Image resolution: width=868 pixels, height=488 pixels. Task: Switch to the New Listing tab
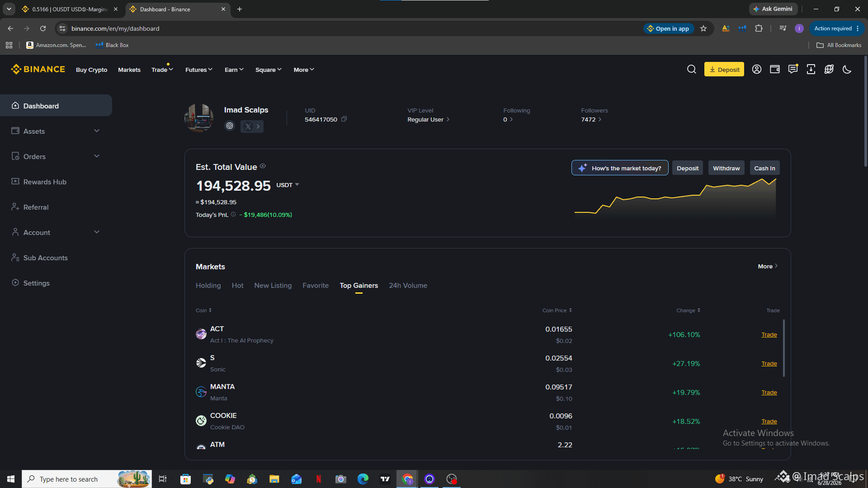[x=273, y=286]
